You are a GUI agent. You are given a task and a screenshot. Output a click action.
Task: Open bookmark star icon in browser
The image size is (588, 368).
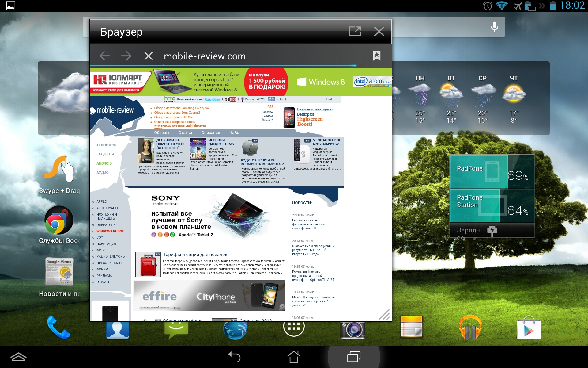[377, 56]
